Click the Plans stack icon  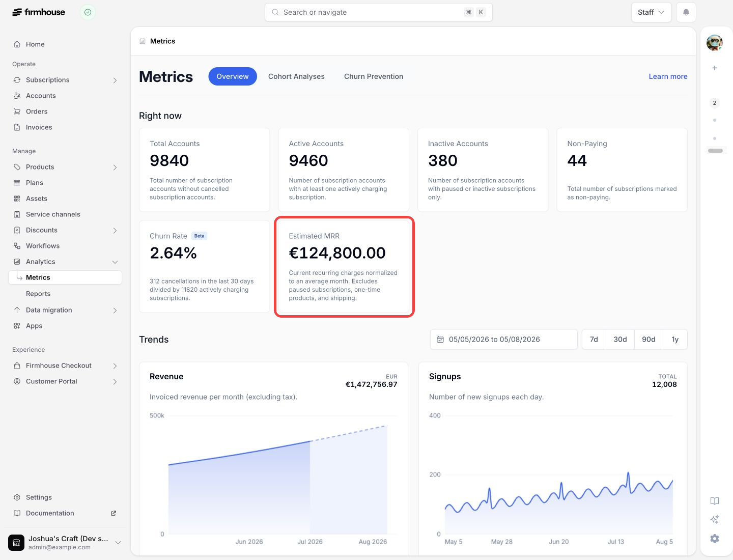(x=17, y=183)
